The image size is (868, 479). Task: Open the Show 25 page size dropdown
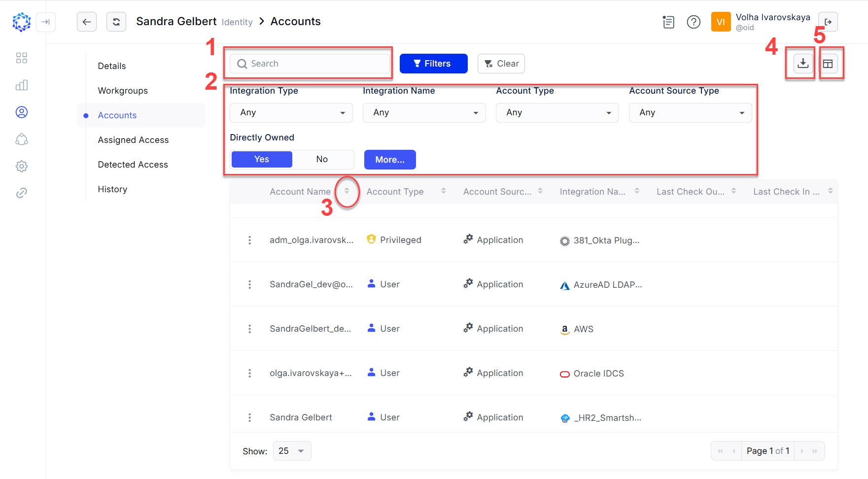(x=292, y=450)
